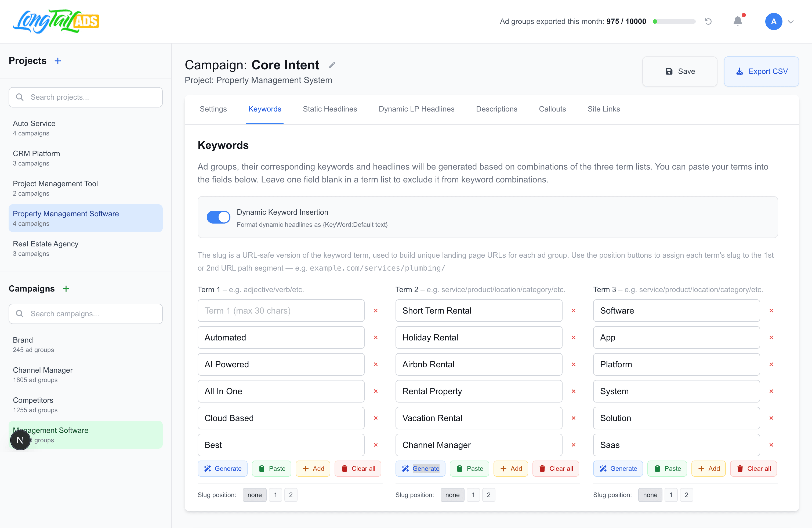This screenshot has width=812, height=528.
Task: Delete the Solution term
Action: [771, 418]
